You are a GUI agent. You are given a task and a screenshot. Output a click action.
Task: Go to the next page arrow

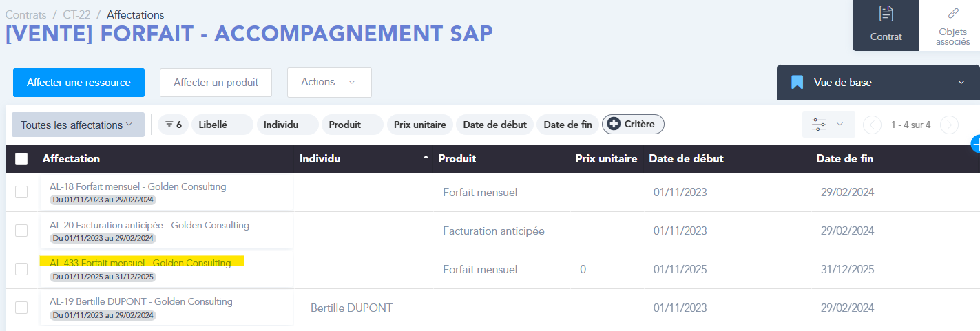point(949,125)
